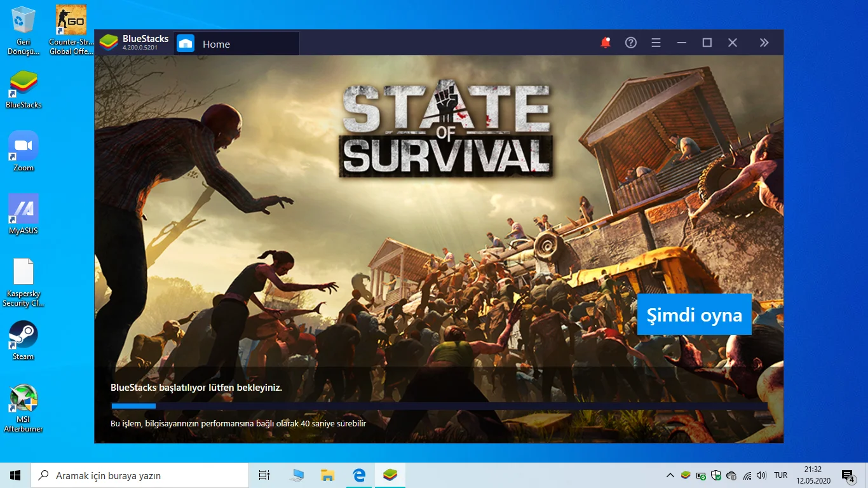The width and height of the screenshot is (868, 488).
Task: Click the BlueStacks logo in the title bar
Action: [109, 43]
